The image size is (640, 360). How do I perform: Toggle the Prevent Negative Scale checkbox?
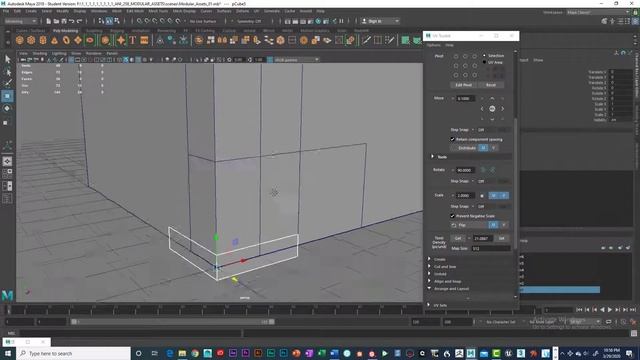(x=453, y=216)
